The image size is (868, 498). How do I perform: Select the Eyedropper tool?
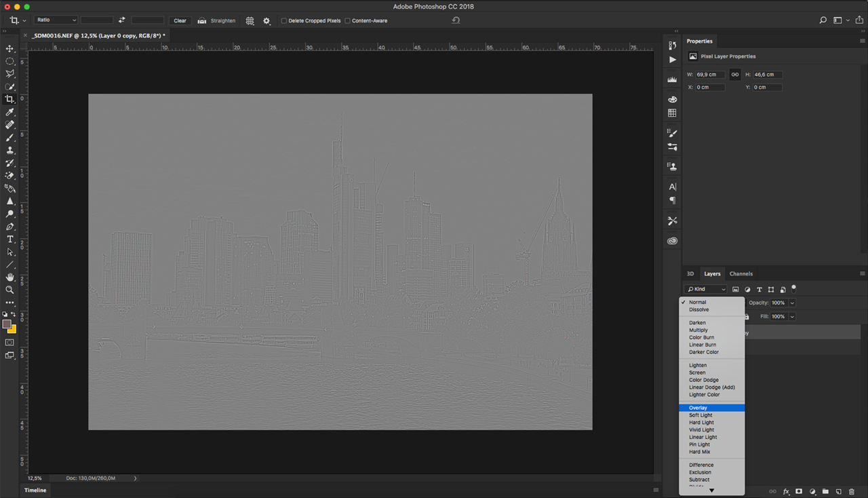tap(9, 112)
